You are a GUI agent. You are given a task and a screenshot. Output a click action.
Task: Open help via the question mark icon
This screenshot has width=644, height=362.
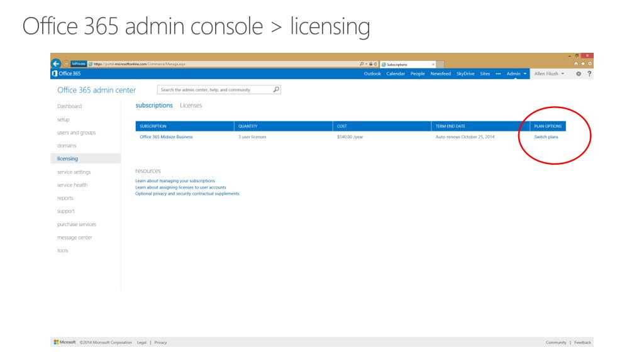[589, 74]
